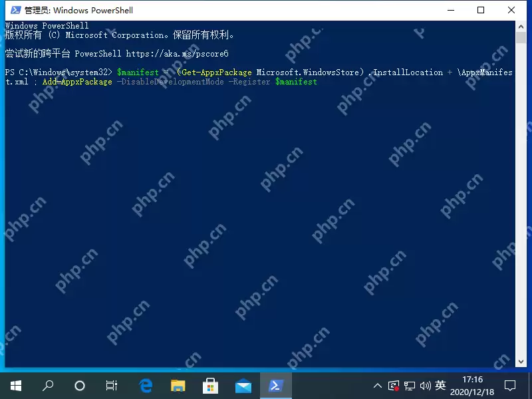
Task: Open the volume control in the tray
Action: [x=426, y=385]
